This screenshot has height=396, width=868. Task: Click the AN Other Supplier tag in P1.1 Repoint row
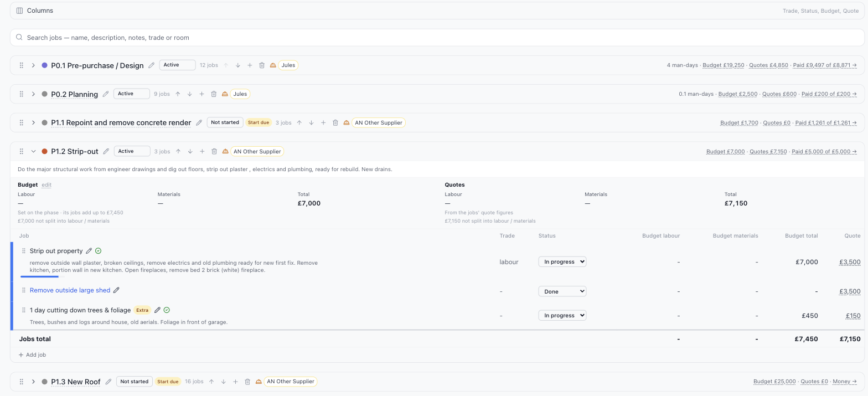tap(379, 123)
